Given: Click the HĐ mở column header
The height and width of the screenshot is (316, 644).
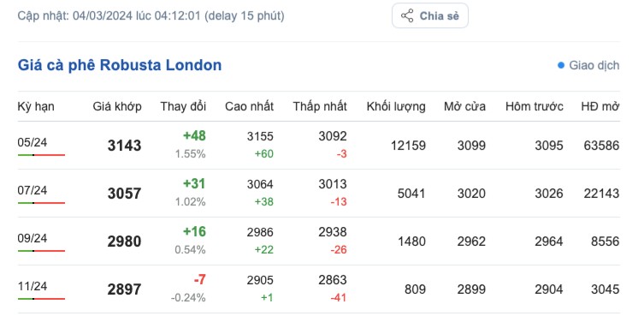Looking at the screenshot, I should pos(600,106).
